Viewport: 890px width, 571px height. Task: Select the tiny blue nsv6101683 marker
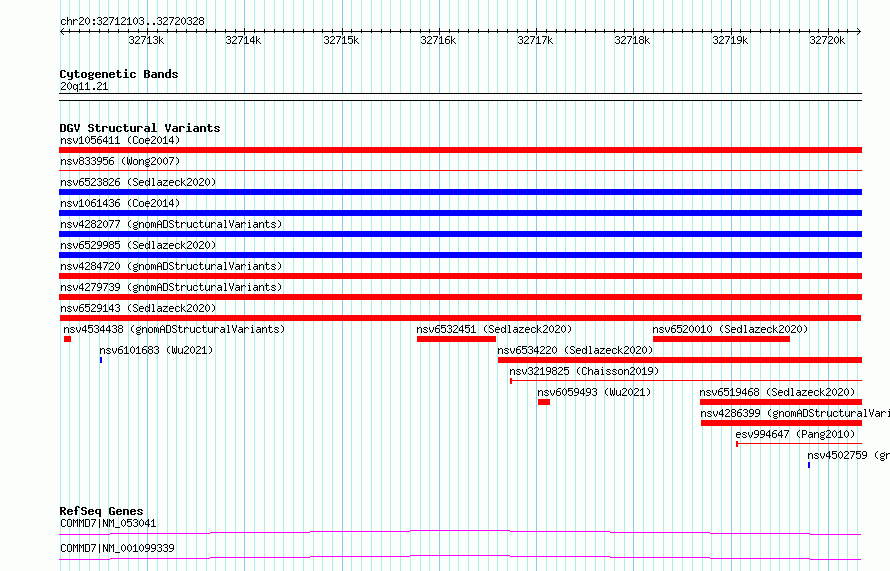[x=101, y=360]
